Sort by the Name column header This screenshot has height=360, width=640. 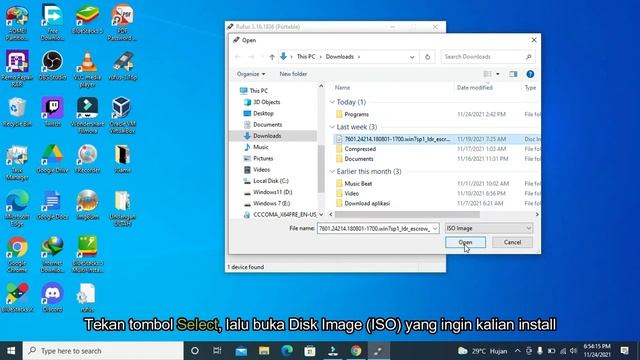point(342,88)
